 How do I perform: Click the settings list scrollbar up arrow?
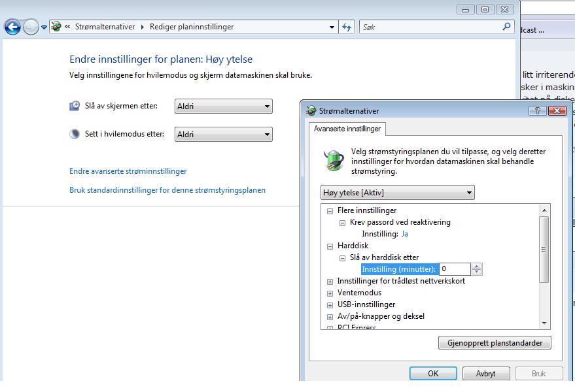pyautogui.click(x=544, y=210)
